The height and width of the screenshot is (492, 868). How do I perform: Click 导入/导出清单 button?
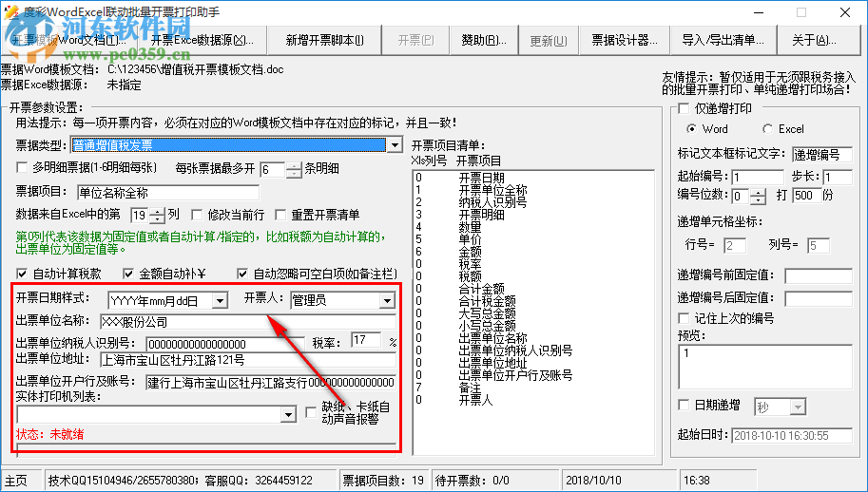(723, 40)
